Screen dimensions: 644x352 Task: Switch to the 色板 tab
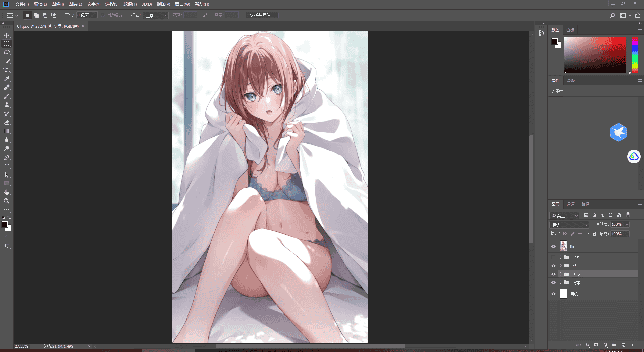click(570, 30)
